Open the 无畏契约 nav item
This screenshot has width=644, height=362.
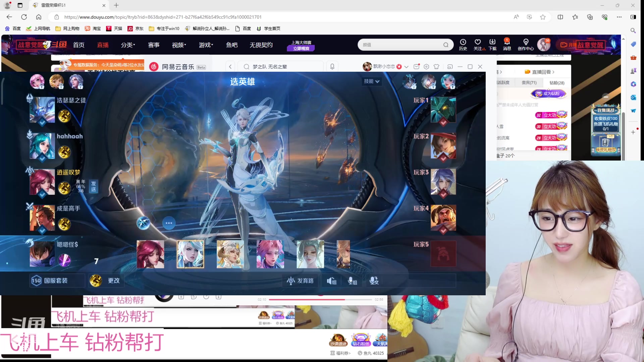pos(261,45)
